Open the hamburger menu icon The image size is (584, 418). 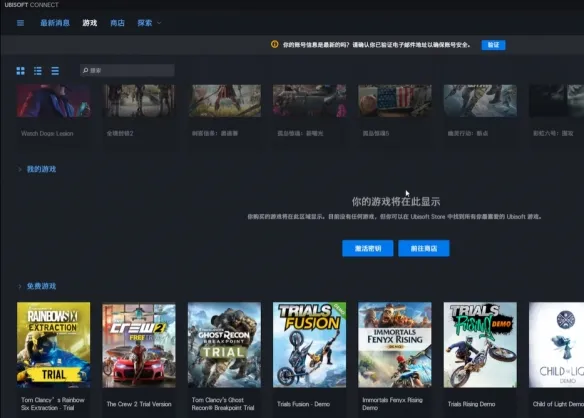(x=20, y=23)
